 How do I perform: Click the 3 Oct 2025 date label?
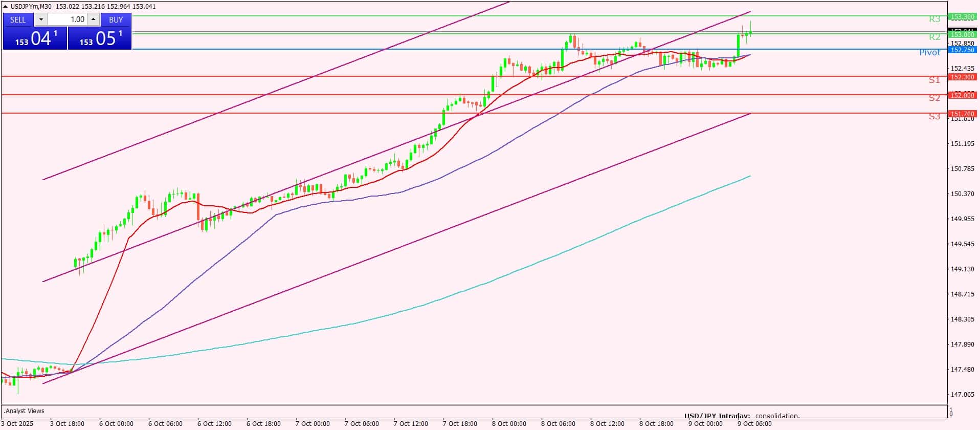[x=18, y=423]
